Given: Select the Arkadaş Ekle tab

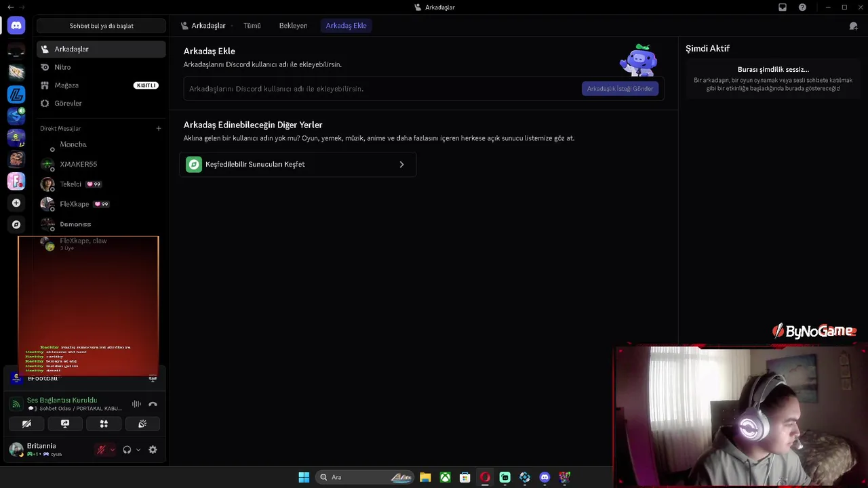Looking at the screenshot, I should point(346,26).
